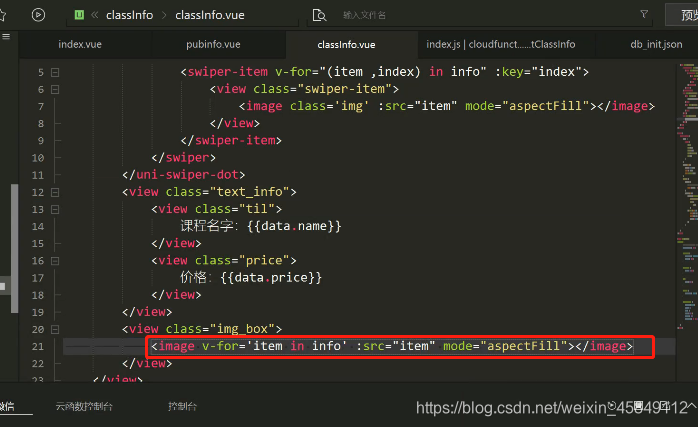Open the cloud function console panel tab
This screenshot has width=698, height=427.
(84, 406)
